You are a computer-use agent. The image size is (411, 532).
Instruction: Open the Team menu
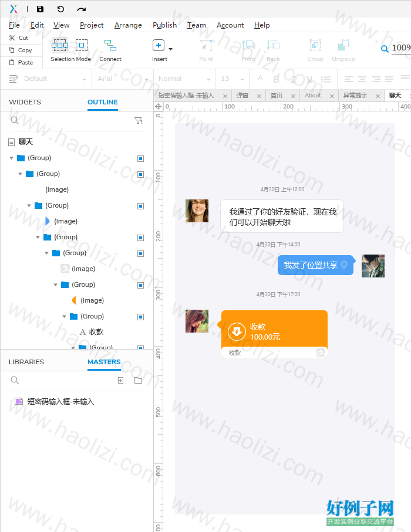click(196, 25)
